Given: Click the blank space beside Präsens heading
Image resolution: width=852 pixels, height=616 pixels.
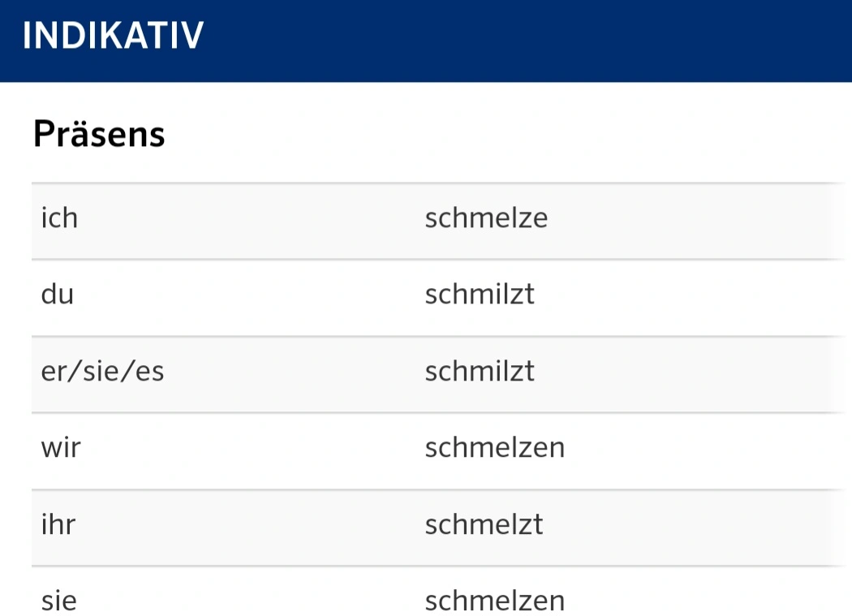Looking at the screenshot, I should tap(506, 134).
